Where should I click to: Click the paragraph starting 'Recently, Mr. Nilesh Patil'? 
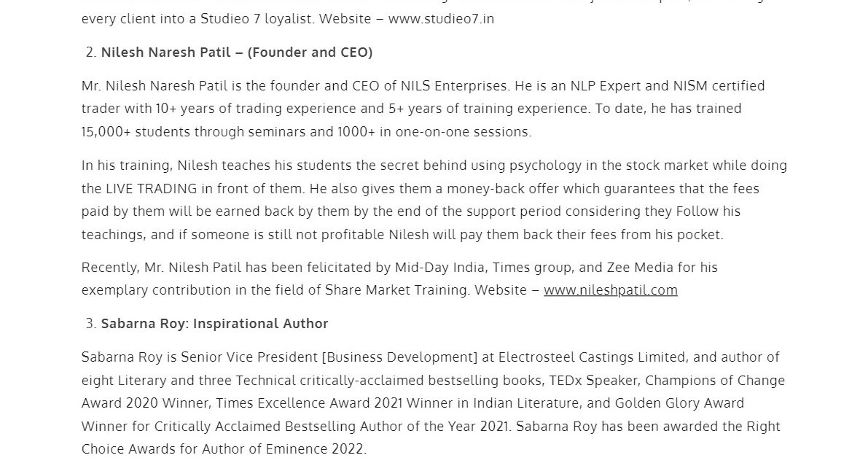[399, 279]
